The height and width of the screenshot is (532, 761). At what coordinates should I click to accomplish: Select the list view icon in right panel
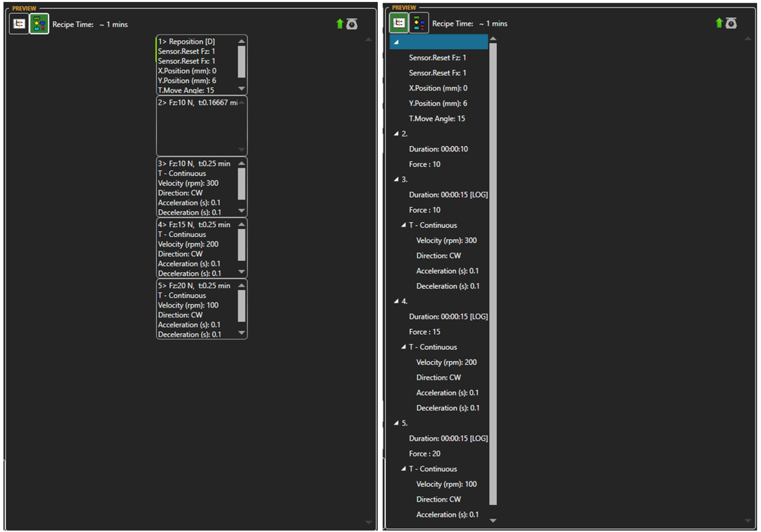399,23
